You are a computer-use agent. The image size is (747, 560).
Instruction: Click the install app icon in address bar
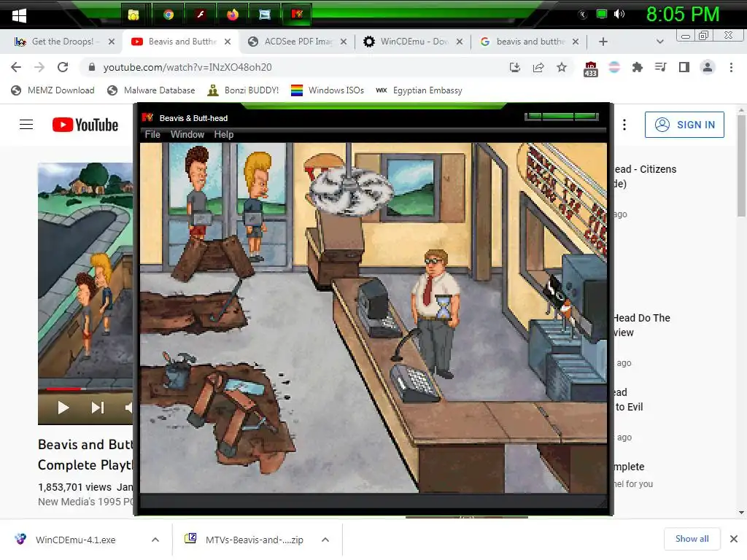click(515, 67)
